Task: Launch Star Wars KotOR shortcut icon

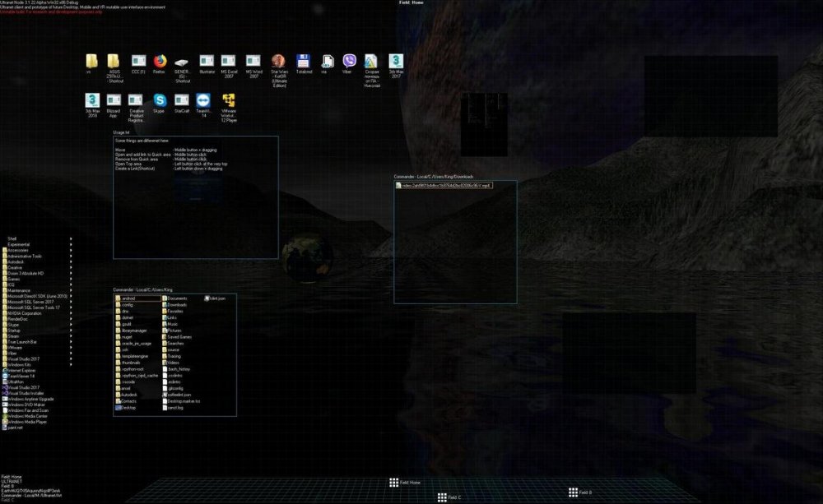Action: (x=279, y=61)
